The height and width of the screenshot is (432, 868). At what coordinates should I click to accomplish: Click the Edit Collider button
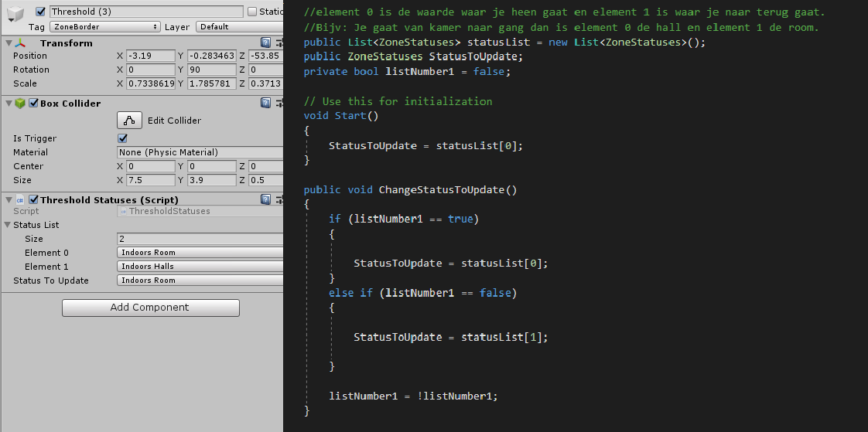click(129, 121)
